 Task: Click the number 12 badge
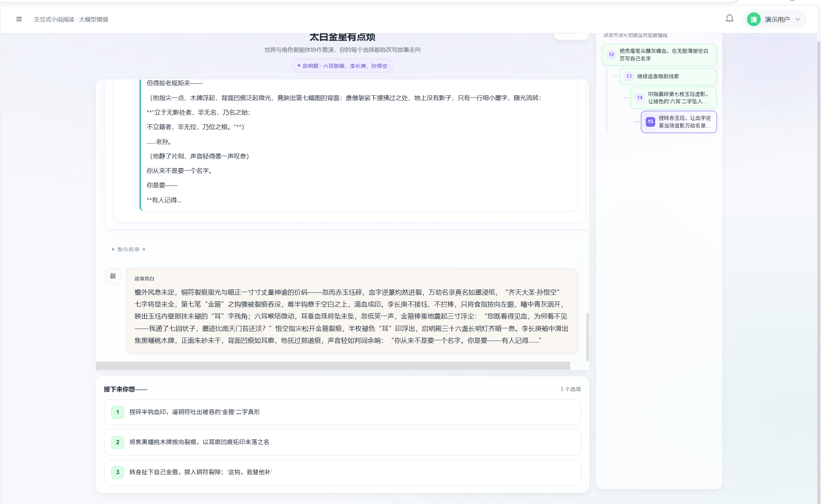click(x=611, y=55)
